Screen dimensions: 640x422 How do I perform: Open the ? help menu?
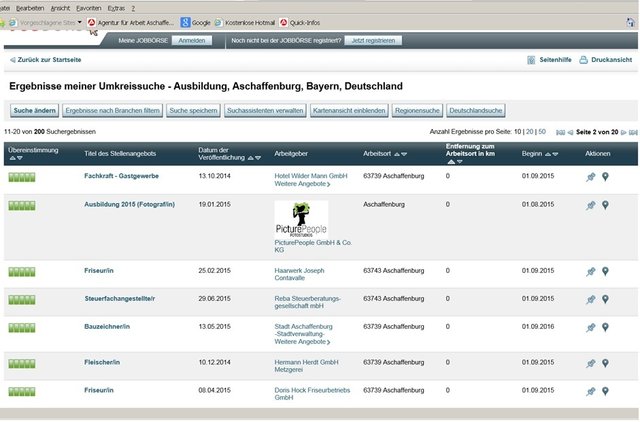(x=133, y=8)
